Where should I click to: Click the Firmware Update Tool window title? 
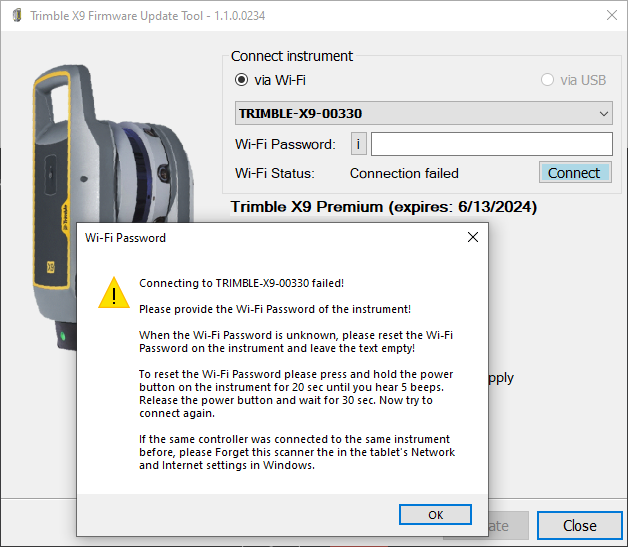pos(147,16)
